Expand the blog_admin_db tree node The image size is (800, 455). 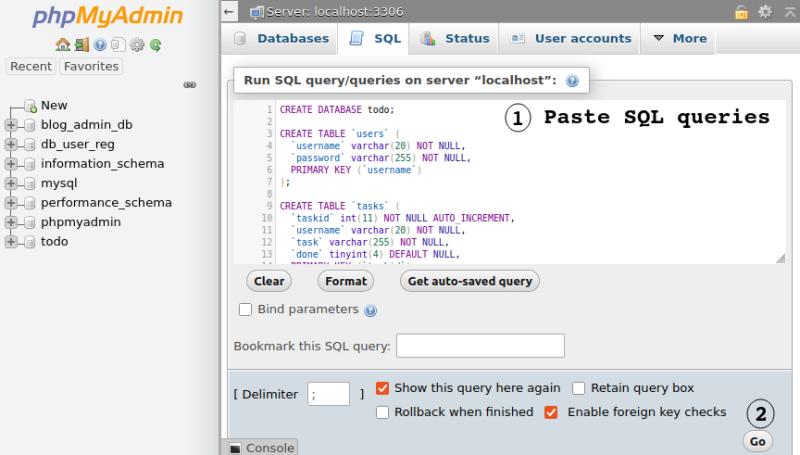coord(11,125)
